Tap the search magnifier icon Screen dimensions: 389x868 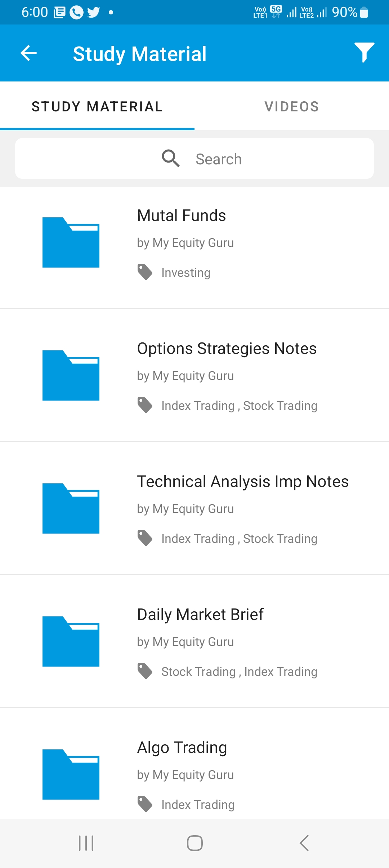pos(170,159)
